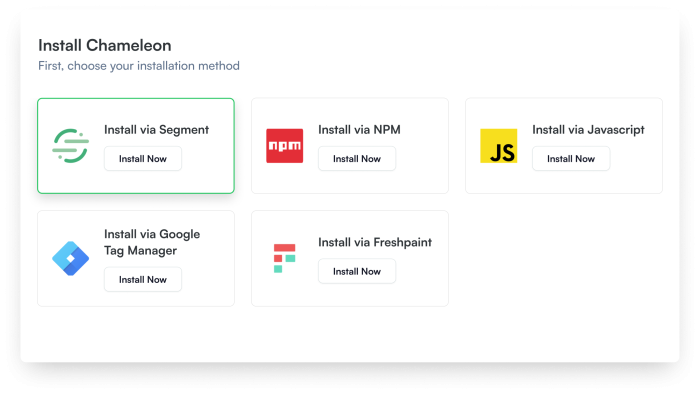This screenshot has height=394, width=700.
Task: Select the 'Install via Javascript' title
Action: pos(588,130)
